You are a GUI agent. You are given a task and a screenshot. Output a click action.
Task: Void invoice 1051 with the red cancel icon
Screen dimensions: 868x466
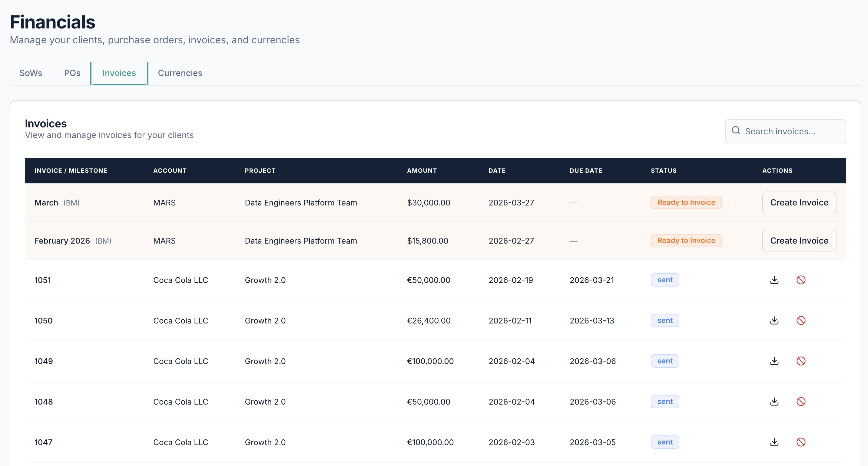(x=801, y=280)
